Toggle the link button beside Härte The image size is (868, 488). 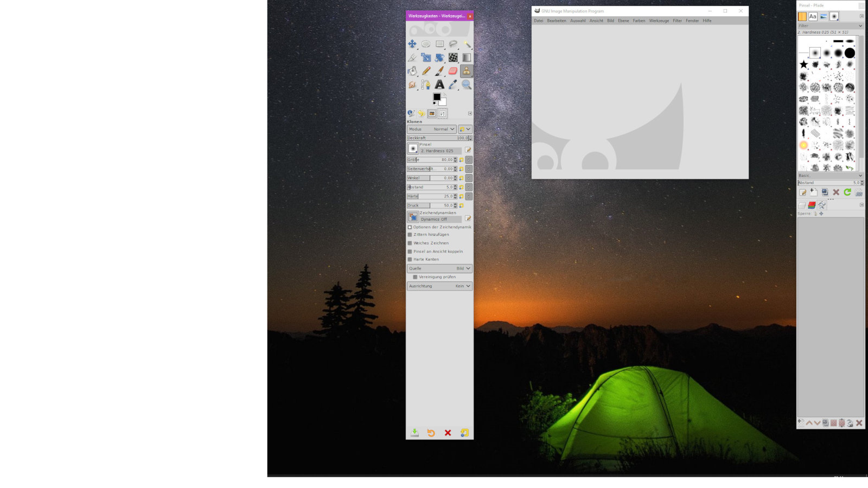tap(469, 196)
